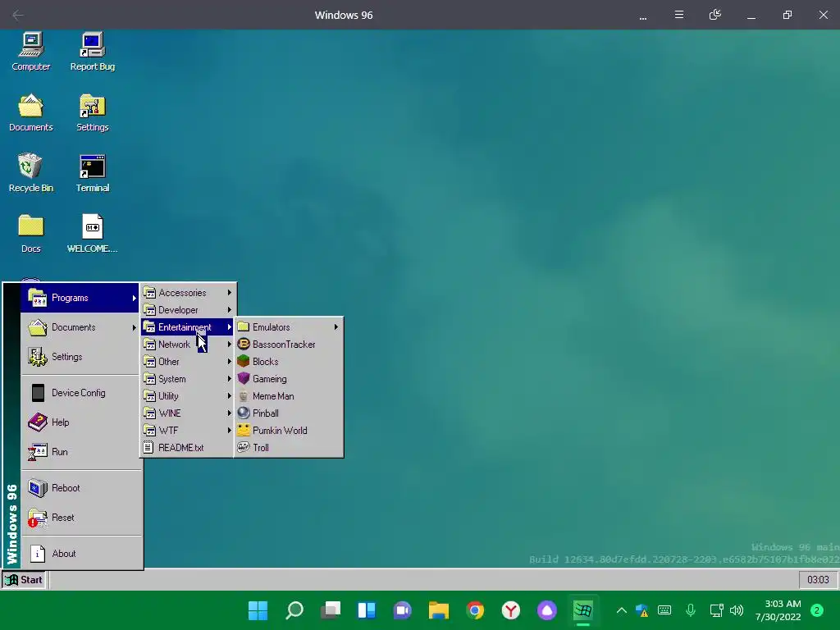Launch the Blocks game
The width and height of the screenshot is (840, 630).
[288, 362]
